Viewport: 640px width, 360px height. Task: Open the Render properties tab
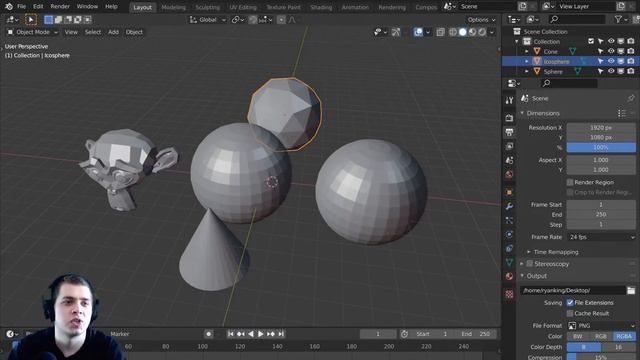(509, 118)
